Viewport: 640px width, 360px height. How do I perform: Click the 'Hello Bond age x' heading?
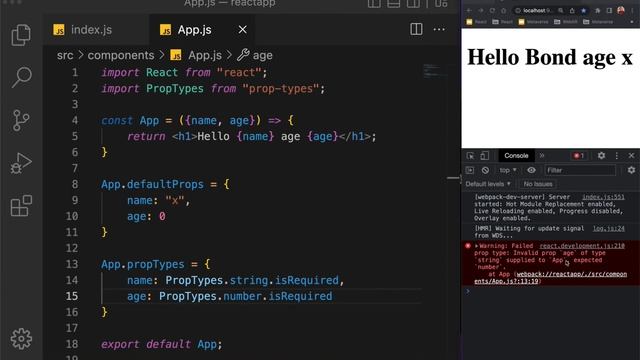(550, 57)
